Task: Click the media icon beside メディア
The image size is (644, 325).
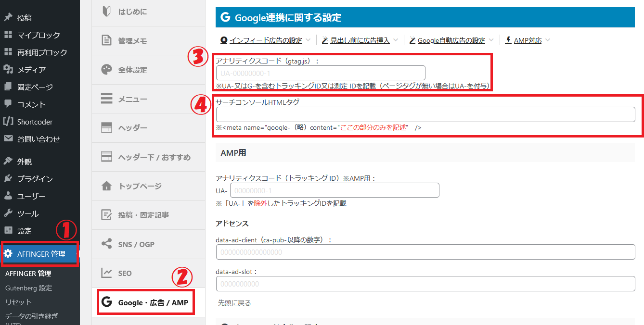Action: pos(8,70)
